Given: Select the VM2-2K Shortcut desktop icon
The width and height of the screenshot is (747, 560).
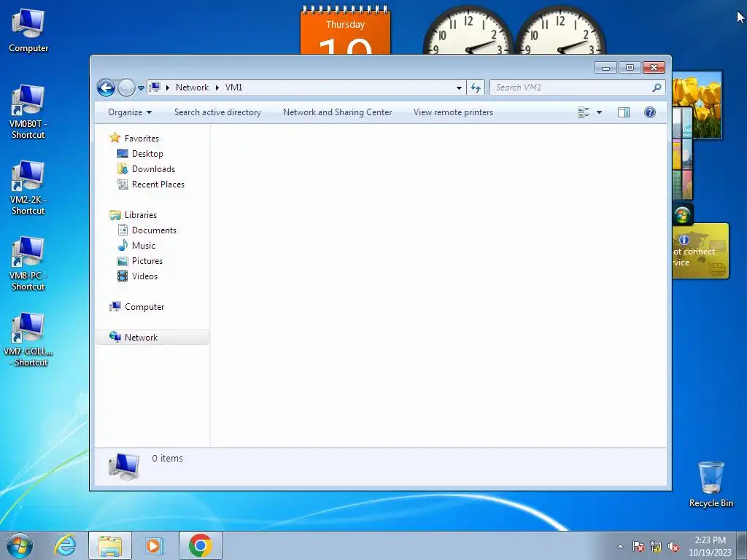Looking at the screenshot, I should [28, 188].
